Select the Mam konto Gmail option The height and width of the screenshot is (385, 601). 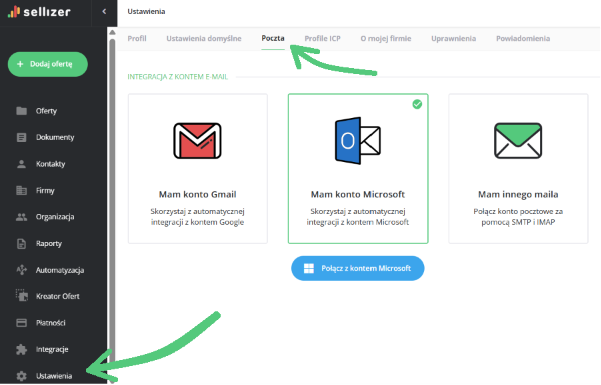coord(198,169)
